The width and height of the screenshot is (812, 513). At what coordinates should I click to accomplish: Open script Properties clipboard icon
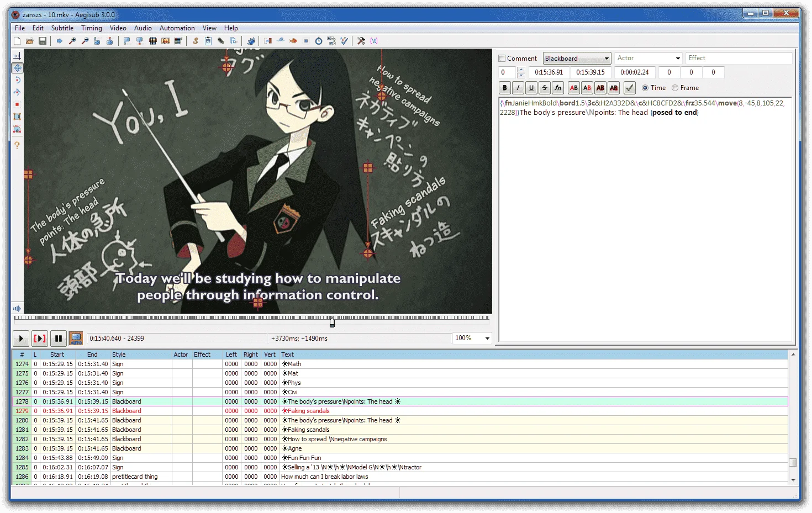click(x=208, y=41)
